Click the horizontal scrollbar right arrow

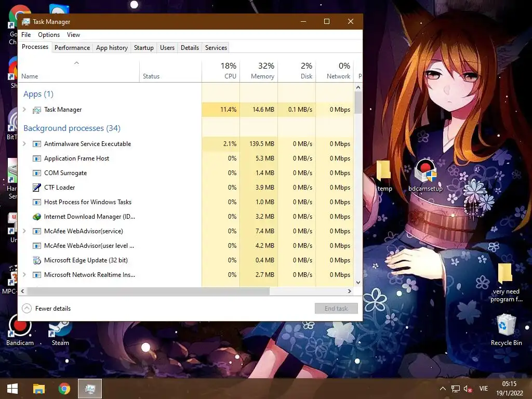coord(350,291)
